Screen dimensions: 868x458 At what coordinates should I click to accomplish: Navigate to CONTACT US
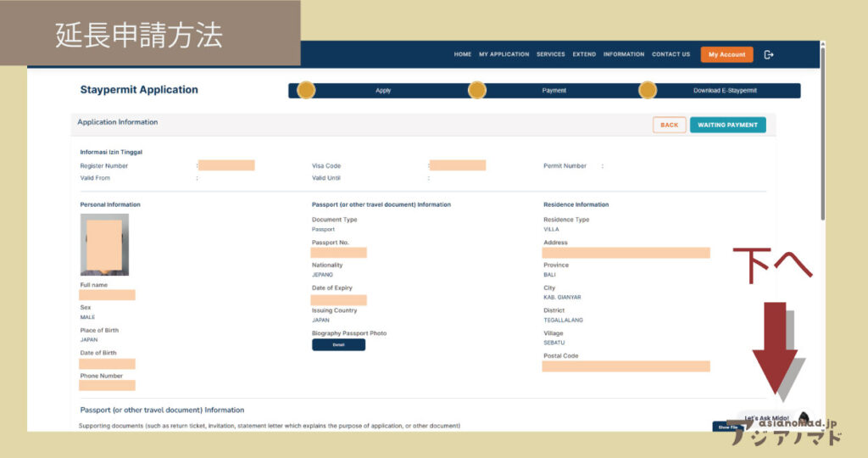(x=670, y=54)
